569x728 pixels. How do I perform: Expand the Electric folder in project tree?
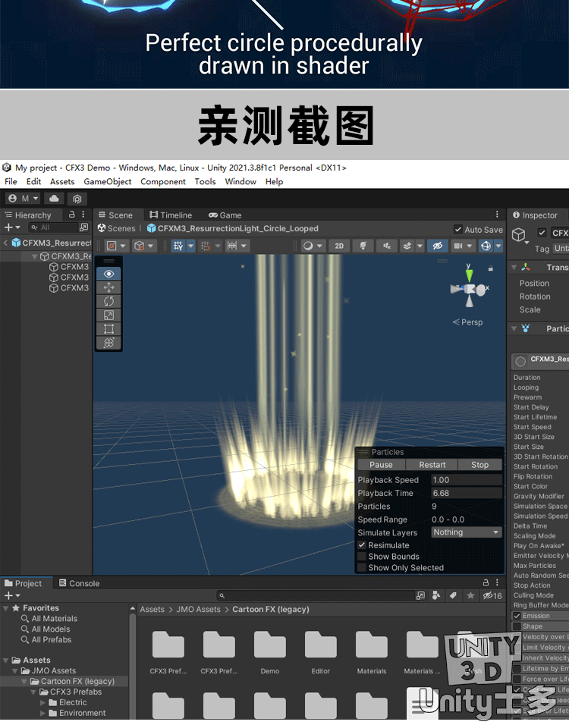[x=43, y=702]
